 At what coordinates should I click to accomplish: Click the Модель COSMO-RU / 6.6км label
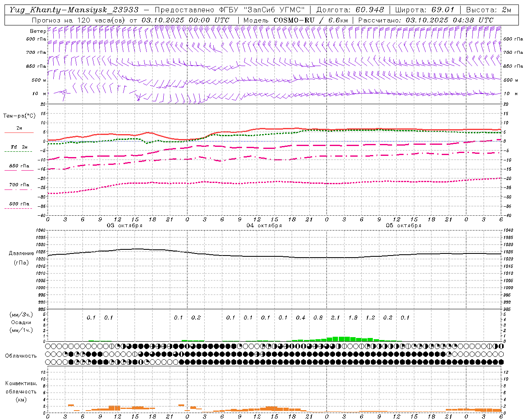point(296,20)
